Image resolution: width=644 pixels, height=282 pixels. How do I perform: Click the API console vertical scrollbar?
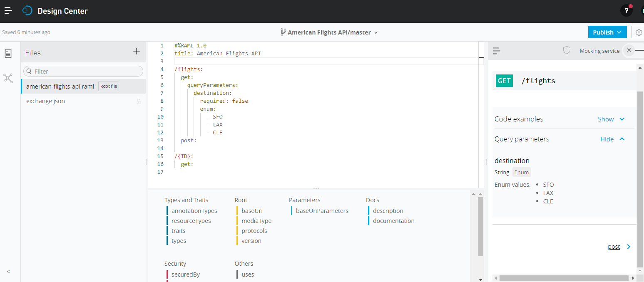point(640,179)
